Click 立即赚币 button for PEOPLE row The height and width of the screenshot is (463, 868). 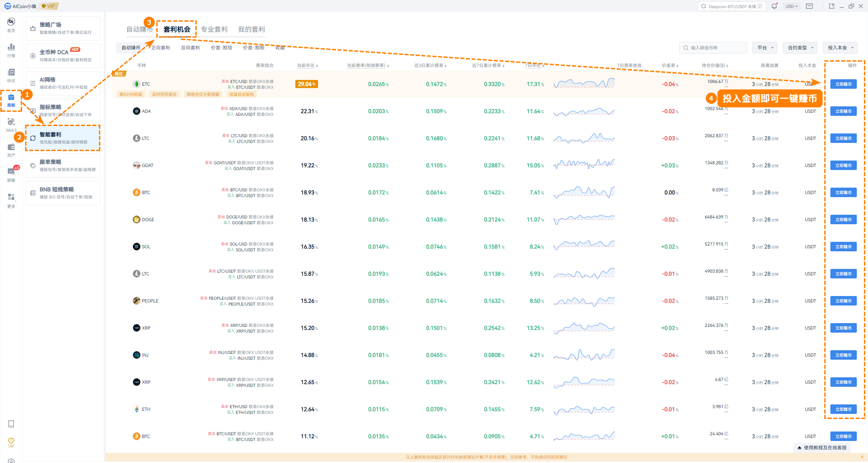(843, 301)
